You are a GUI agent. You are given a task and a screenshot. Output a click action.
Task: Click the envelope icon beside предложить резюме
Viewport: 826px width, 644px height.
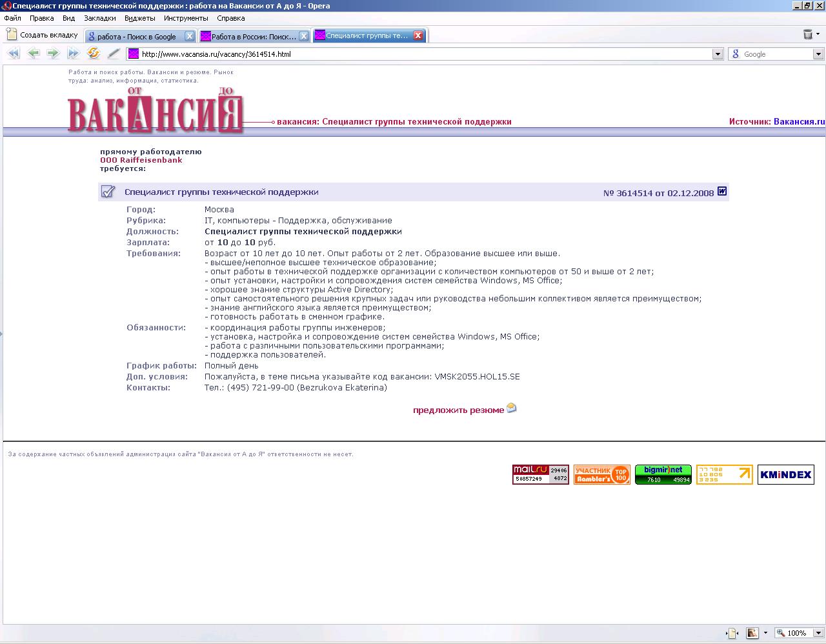coord(512,408)
